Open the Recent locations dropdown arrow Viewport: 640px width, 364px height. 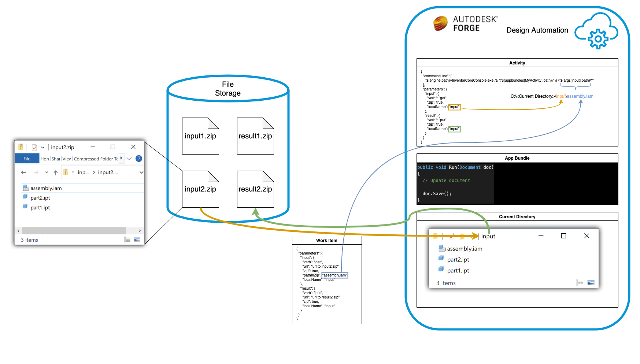[x=47, y=172]
